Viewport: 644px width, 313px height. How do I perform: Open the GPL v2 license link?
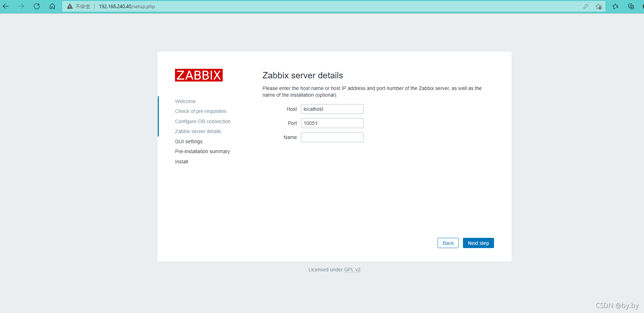pyautogui.click(x=352, y=270)
